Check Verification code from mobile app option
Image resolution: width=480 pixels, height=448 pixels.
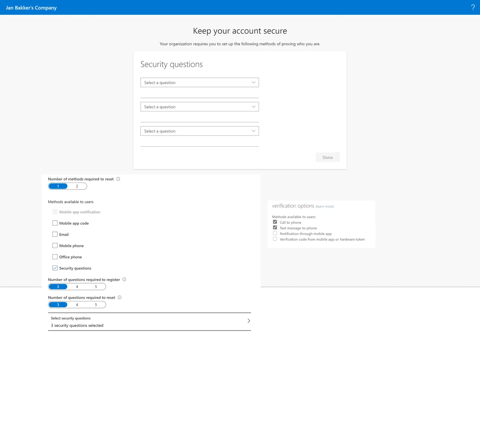coord(275,239)
